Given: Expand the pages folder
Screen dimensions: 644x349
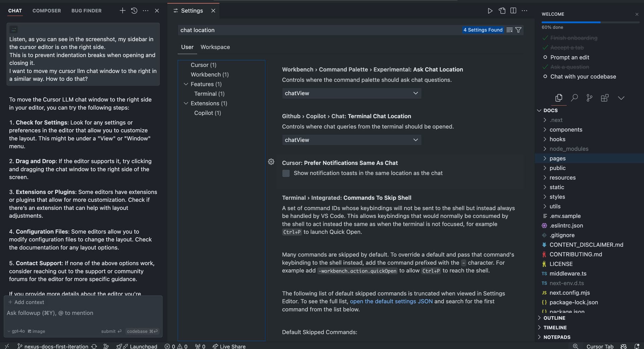Looking at the screenshot, I should coord(557,158).
